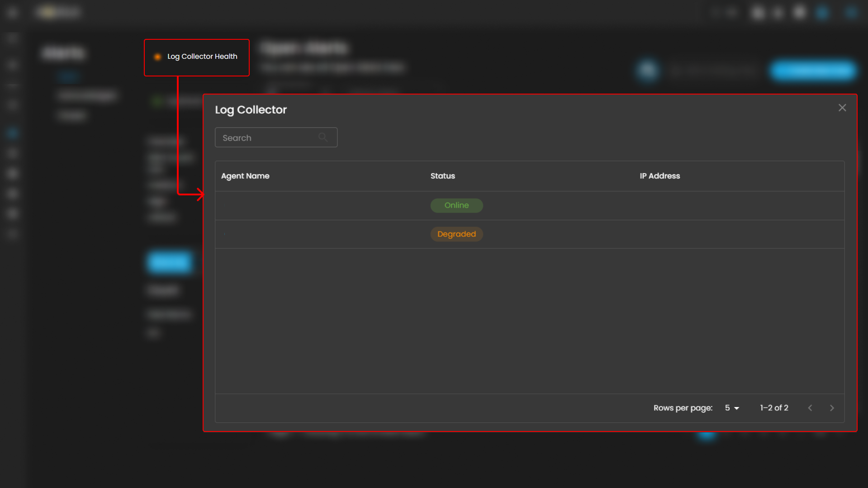Go to next page of agents
The image size is (868, 488).
[x=831, y=408]
